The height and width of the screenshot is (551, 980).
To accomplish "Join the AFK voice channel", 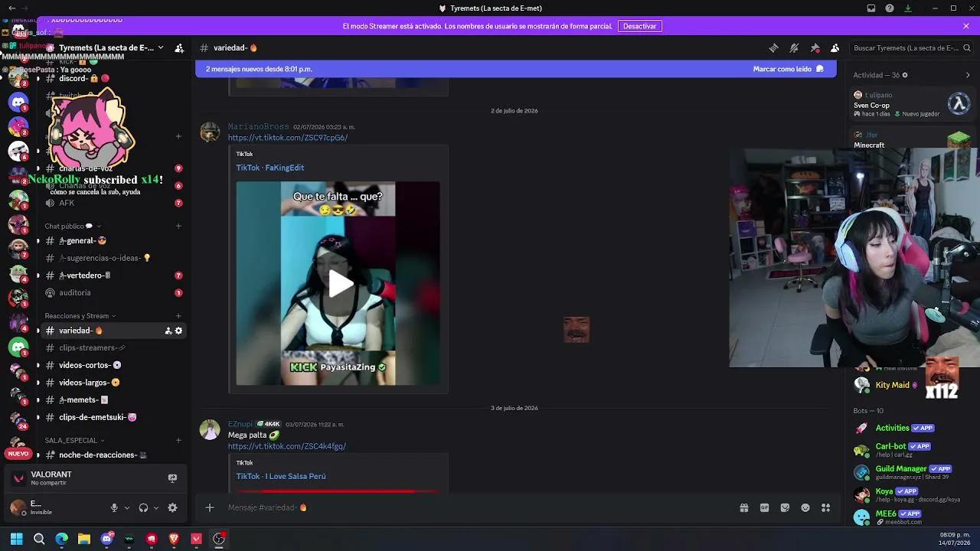I will [x=115, y=203].
